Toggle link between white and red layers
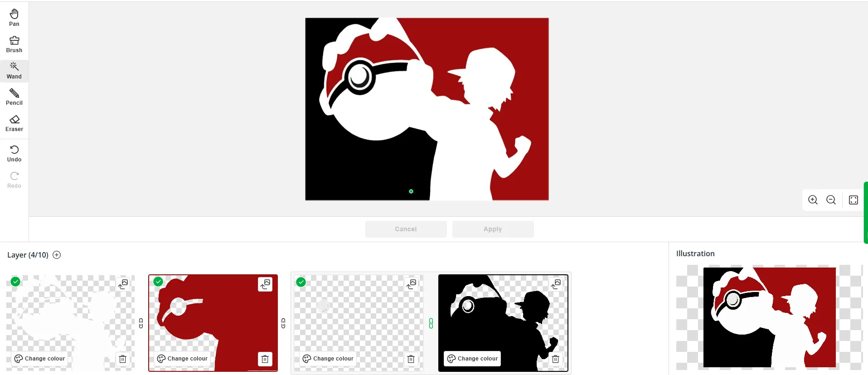 [141, 323]
